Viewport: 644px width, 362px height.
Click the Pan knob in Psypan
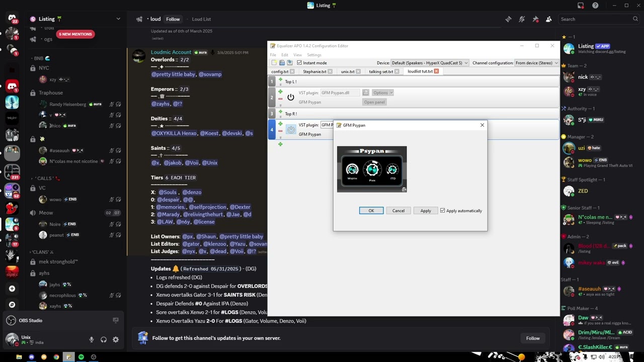(x=372, y=169)
